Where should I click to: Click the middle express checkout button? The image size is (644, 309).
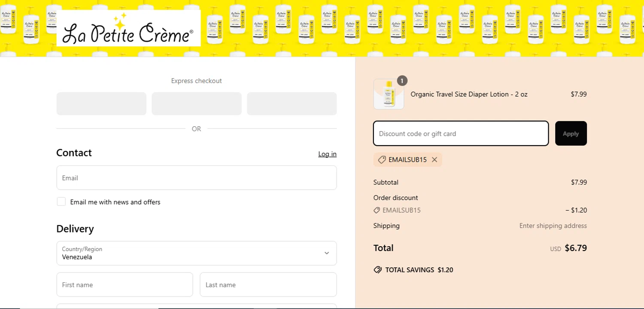coord(197,104)
